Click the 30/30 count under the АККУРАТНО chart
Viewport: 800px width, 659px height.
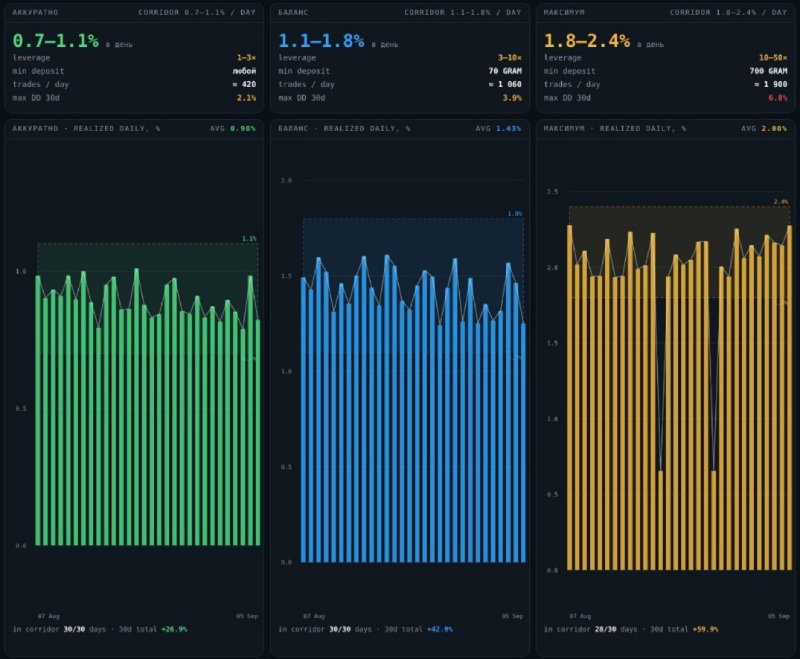74,629
